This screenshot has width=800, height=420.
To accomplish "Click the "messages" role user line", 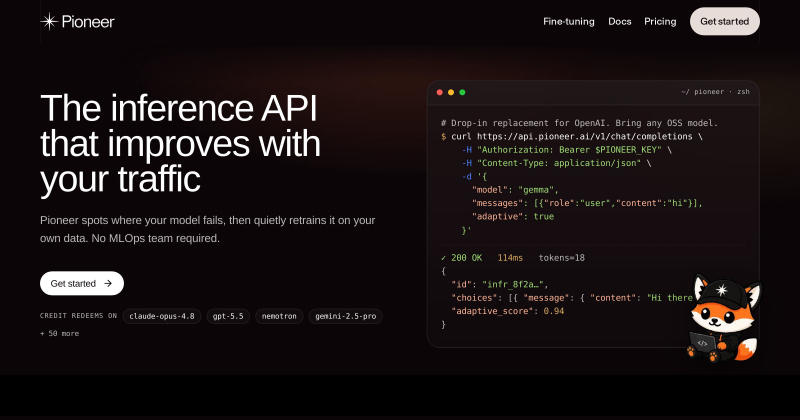I will tap(587, 203).
